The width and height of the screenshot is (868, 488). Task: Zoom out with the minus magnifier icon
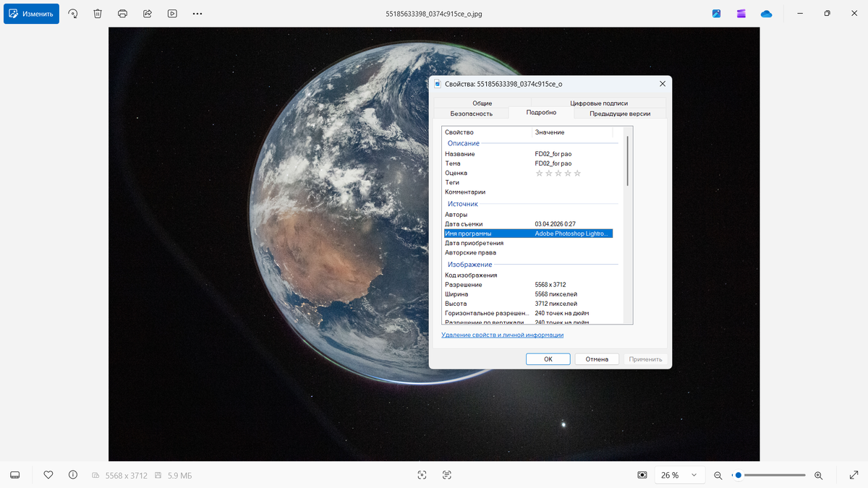point(718,475)
